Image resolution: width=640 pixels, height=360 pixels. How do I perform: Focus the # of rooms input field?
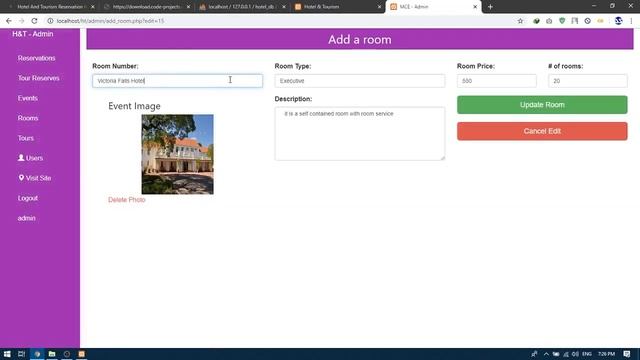tap(588, 81)
